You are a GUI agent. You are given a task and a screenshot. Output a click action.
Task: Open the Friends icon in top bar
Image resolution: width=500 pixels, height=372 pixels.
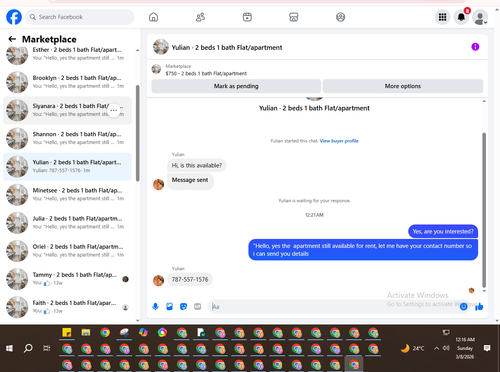point(200,17)
